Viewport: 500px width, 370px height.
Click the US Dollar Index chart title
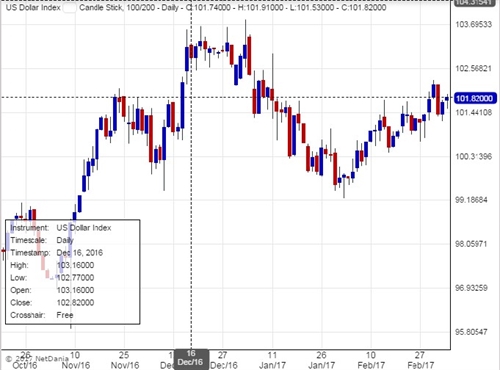click(33, 8)
